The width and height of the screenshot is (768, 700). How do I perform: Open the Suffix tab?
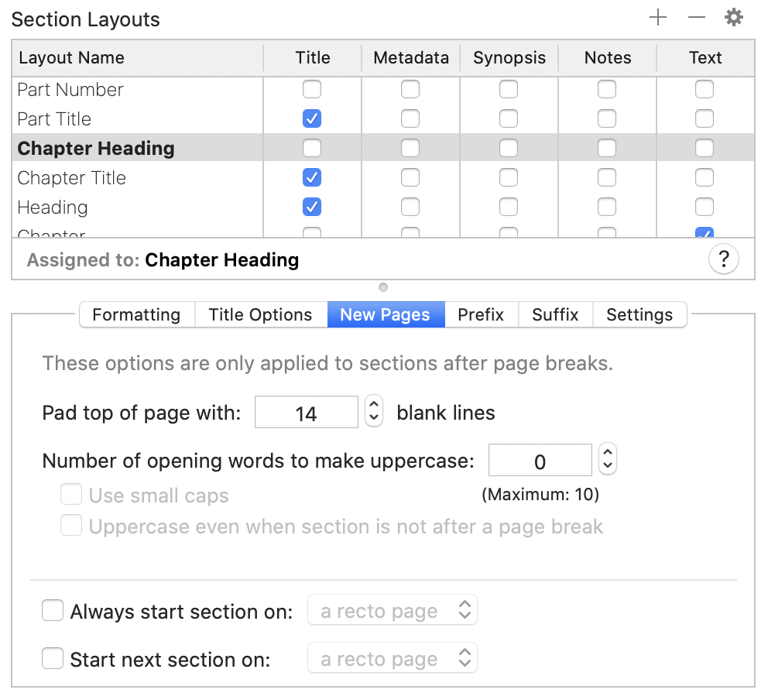coord(555,314)
